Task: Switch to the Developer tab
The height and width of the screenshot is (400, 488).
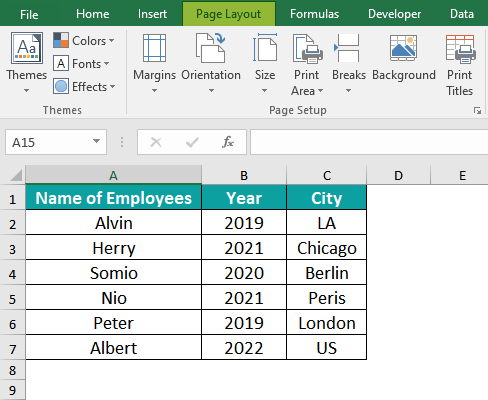Action: [x=394, y=14]
